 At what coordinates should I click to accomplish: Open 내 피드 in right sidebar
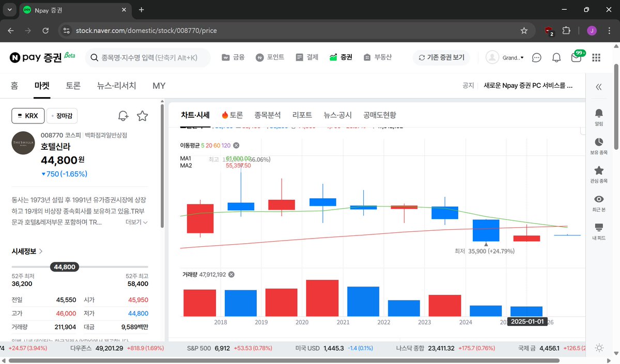click(599, 231)
